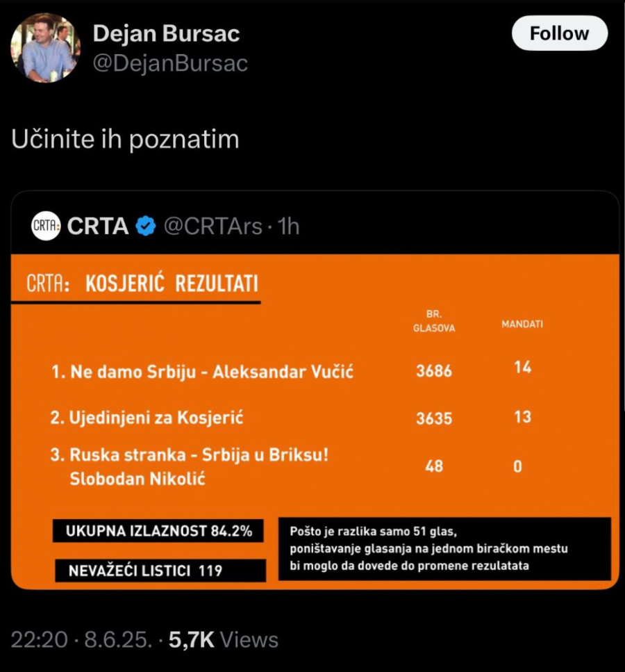Click the @CRTArs handle

pos(212,226)
